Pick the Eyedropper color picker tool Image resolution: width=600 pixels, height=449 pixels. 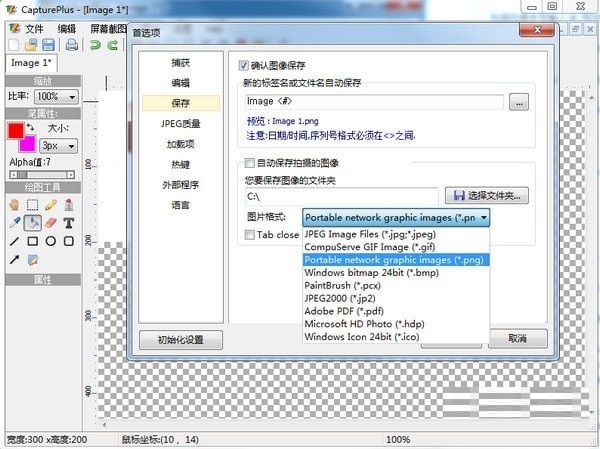click(15, 222)
